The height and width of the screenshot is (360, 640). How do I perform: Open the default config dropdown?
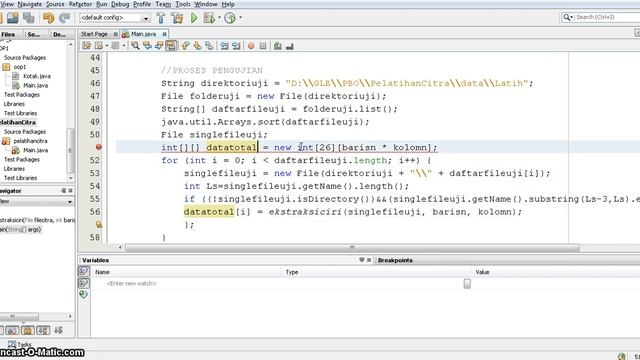[x=145, y=18]
